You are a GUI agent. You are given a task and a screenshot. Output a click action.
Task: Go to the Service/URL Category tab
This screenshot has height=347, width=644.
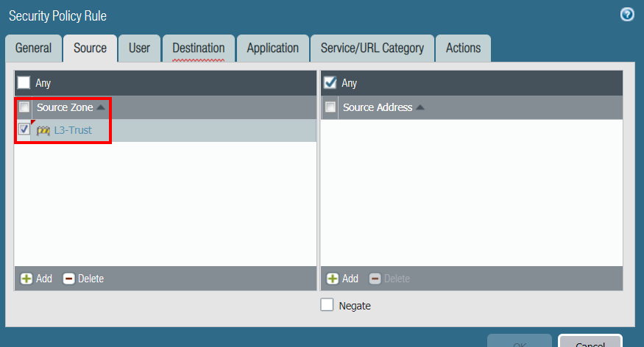pyautogui.click(x=372, y=48)
